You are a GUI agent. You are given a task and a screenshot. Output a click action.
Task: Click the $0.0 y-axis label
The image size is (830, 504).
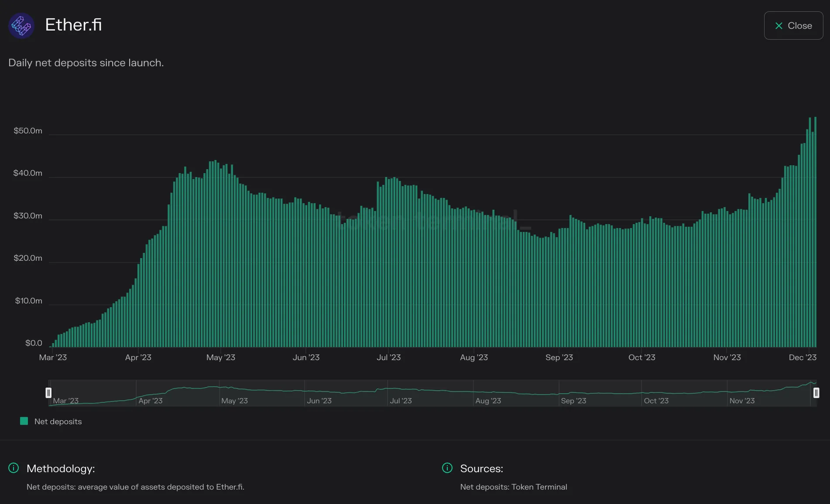coord(34,343)
